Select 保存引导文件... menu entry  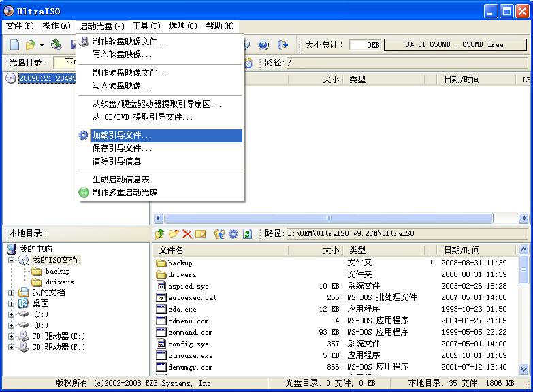point(160,148)
